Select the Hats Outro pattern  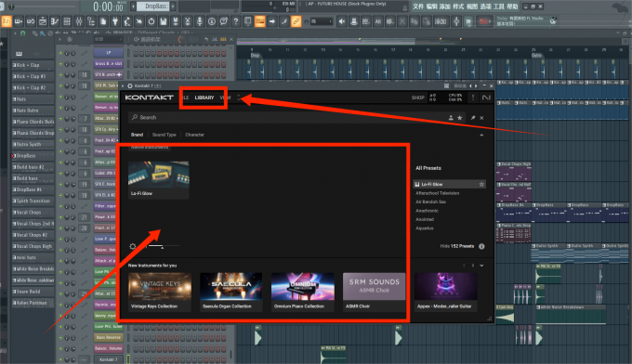tap(33, 110)
